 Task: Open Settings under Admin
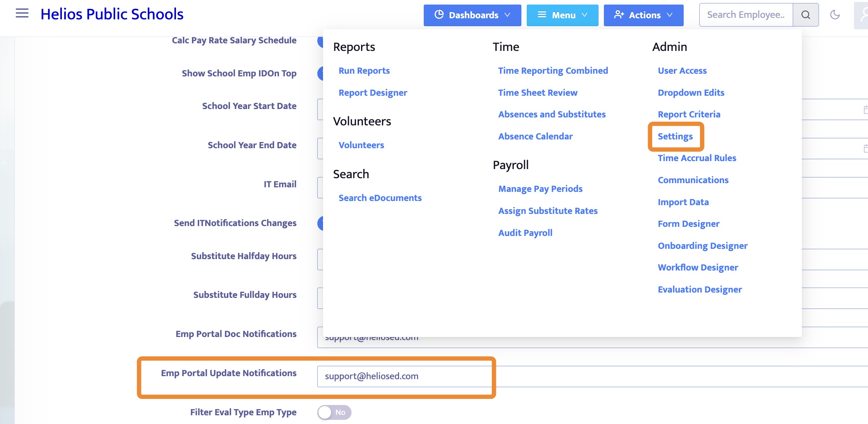click(x=675, y=136)
